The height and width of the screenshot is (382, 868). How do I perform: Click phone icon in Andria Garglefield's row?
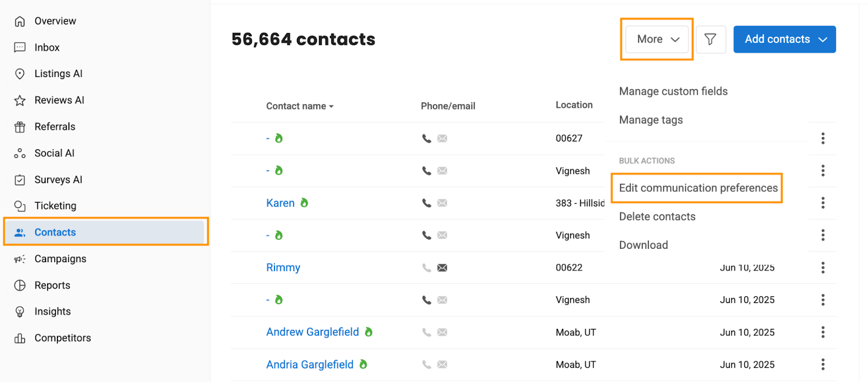pyautogui.click(x=426, y=365)
